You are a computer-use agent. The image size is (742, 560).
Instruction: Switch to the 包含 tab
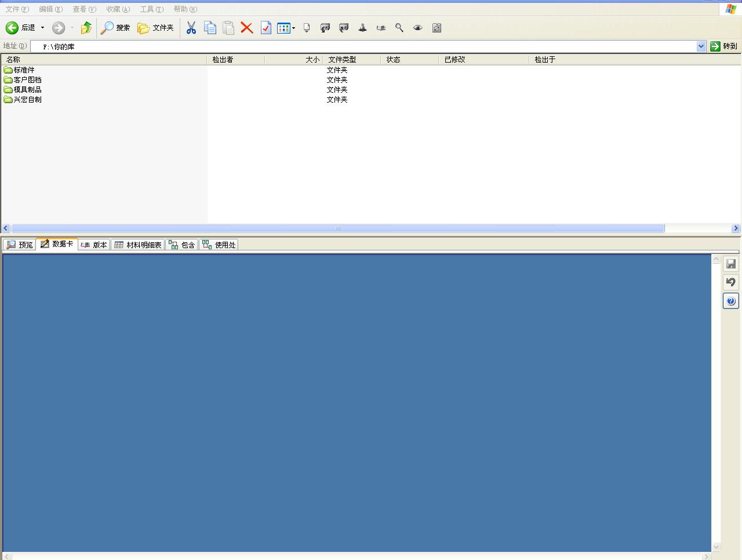point(182,245)
